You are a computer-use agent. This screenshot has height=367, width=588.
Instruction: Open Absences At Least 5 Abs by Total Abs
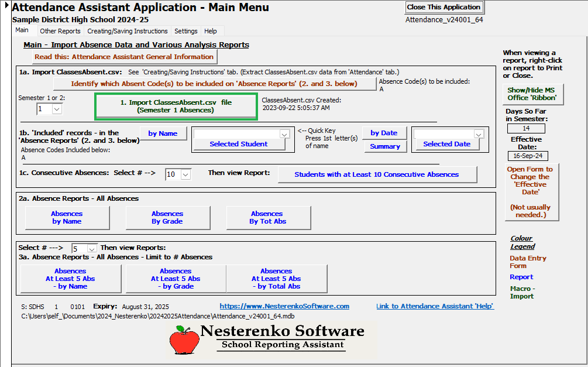(x=276, y=279)
